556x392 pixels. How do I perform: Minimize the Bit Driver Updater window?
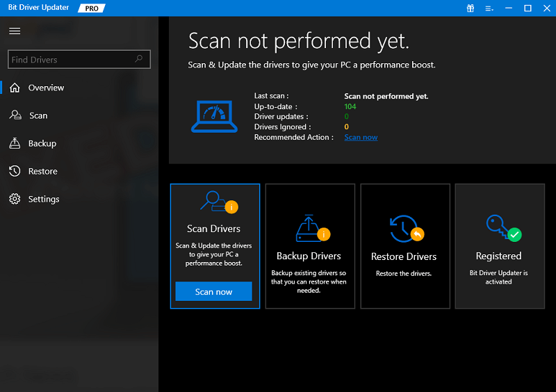click(x=509, y=8)
